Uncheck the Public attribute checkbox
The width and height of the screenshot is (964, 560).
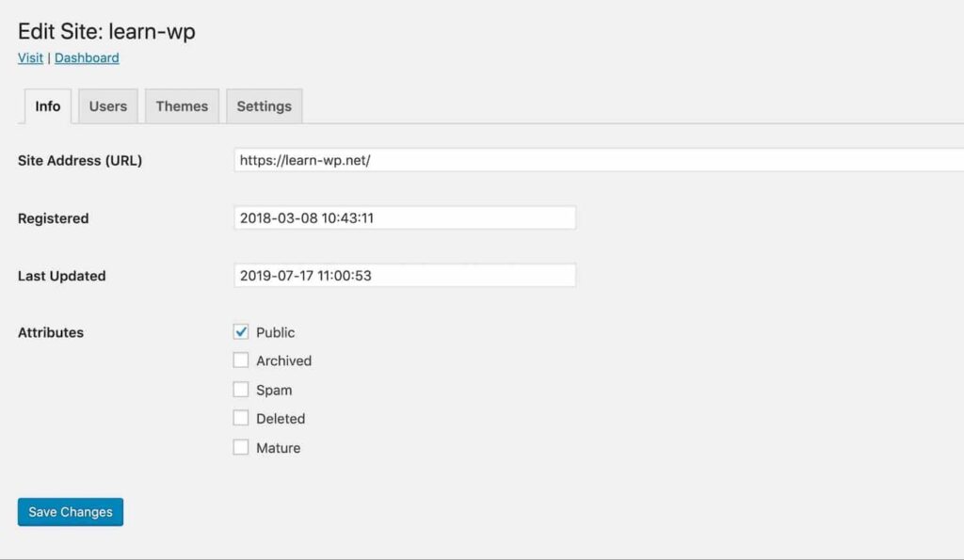tap(240, 331)
